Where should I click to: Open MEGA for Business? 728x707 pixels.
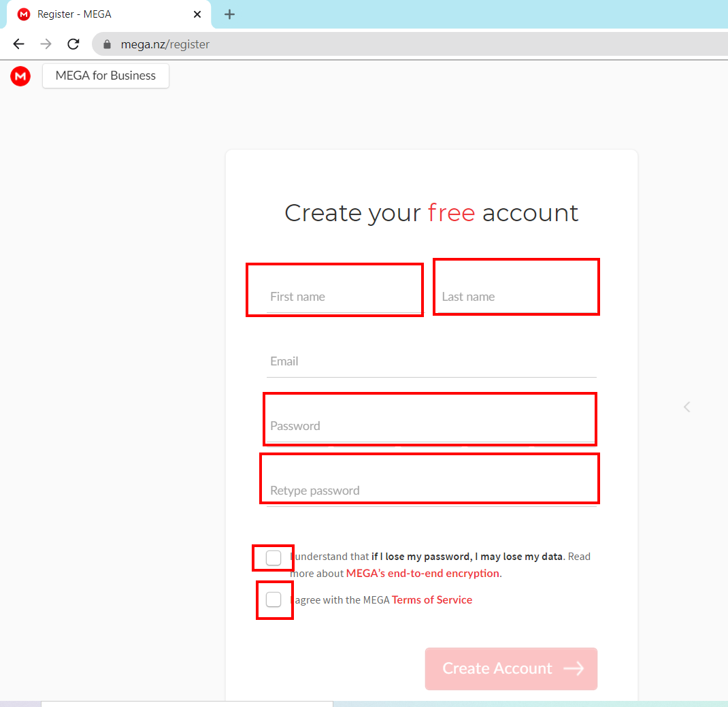tap(106, 76)
